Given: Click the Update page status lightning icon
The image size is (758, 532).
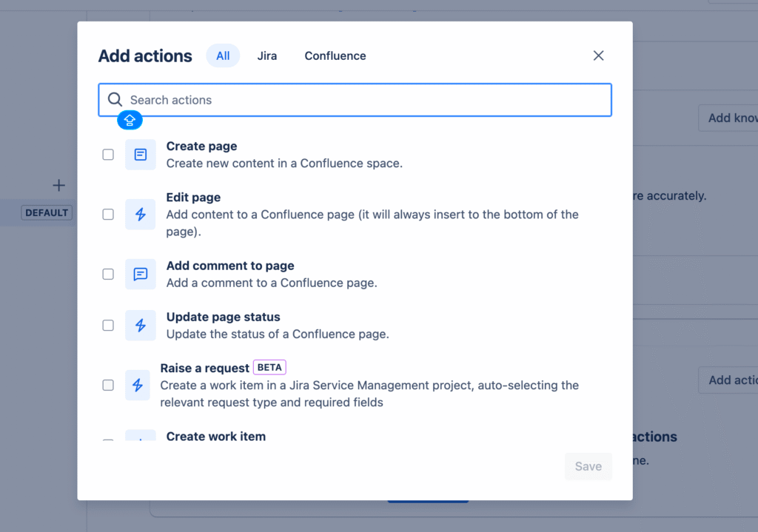Looking at the screenshot, I should tap(140, 326).
